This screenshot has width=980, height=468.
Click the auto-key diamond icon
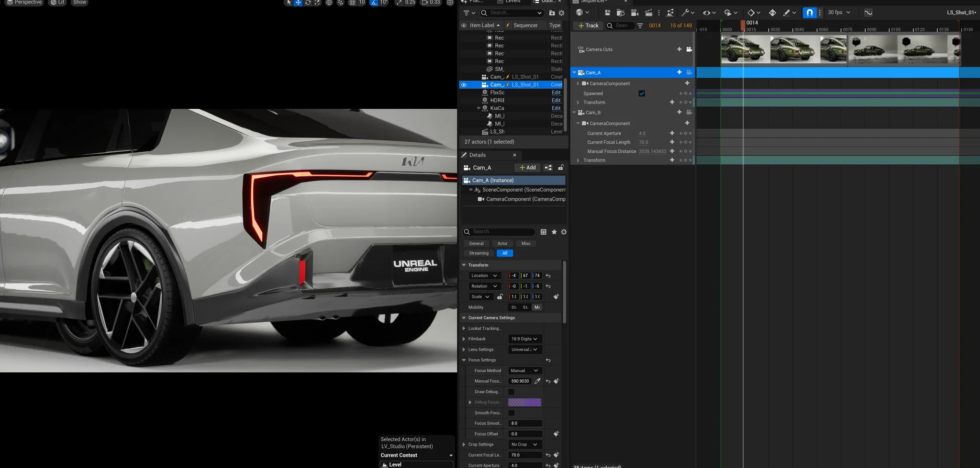(772, 12)
